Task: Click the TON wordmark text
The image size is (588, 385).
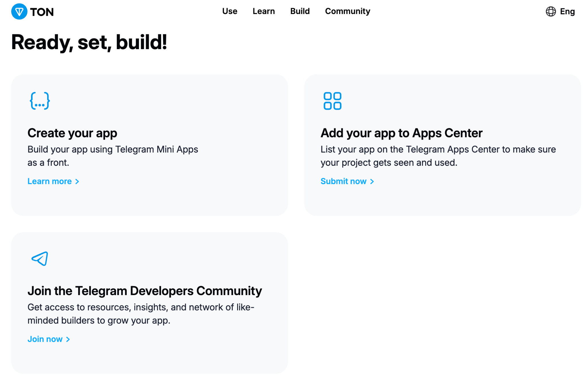Action: [x=42, y=12]
